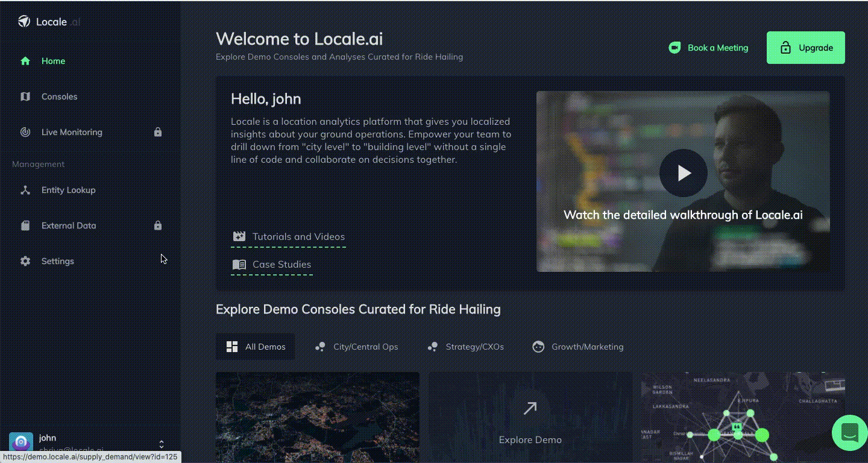Click the lock icon beside External Data
Screen dimensions: 868x463
tap(158, 225)
